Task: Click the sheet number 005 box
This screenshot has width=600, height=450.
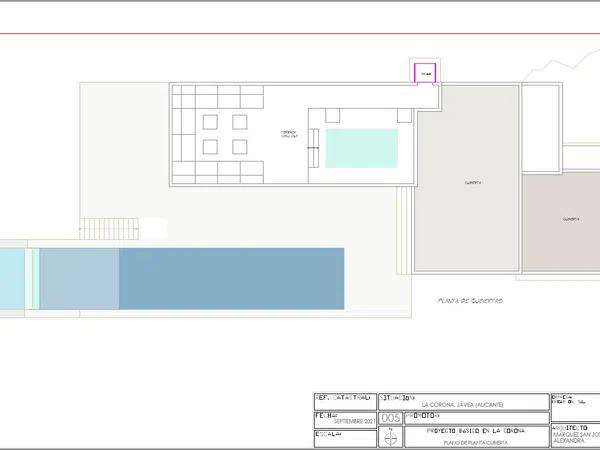Action: point(391,417)
